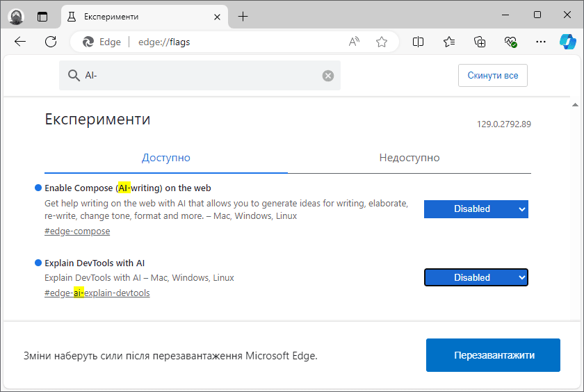Click the search magnifier icon
Image resolution: width=584 pixels, height=392 pixels.
pos(74,76)
